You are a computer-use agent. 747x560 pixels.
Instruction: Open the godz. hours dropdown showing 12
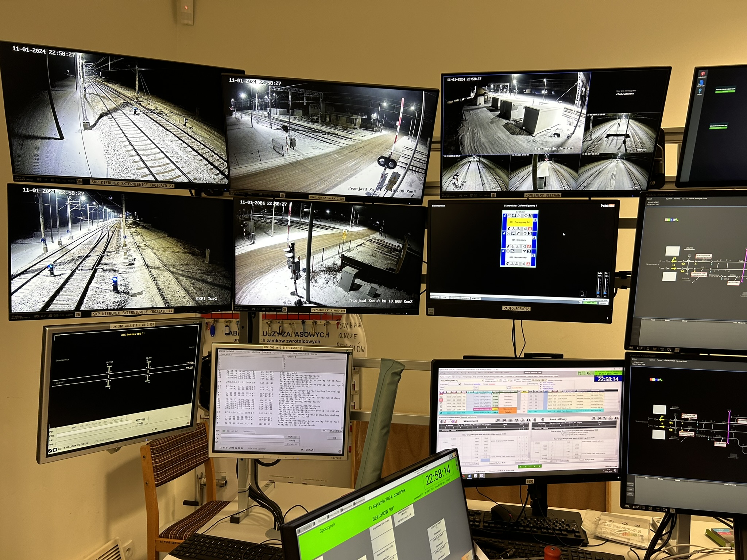pos(510,380)
